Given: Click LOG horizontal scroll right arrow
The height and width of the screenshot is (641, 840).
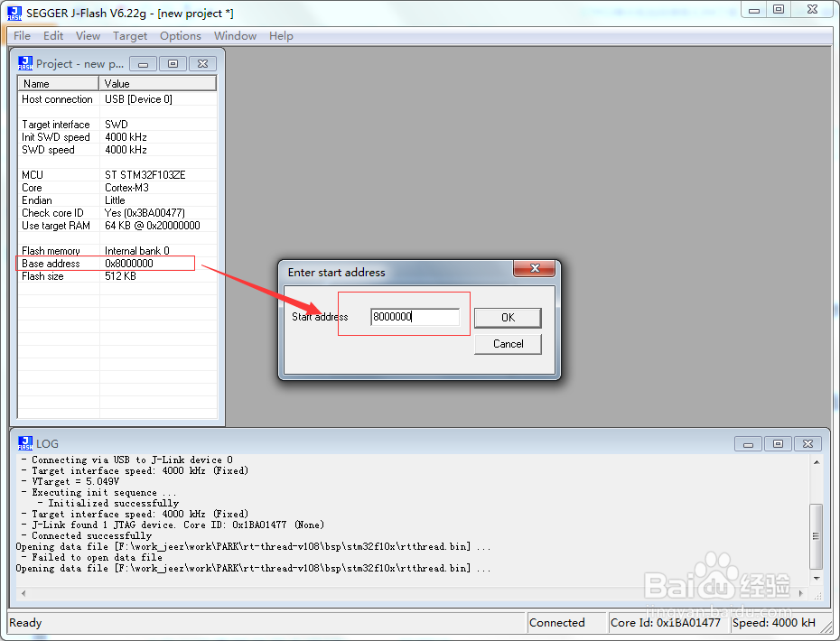Looking at the screenshot, I should [x=801, y=593].
